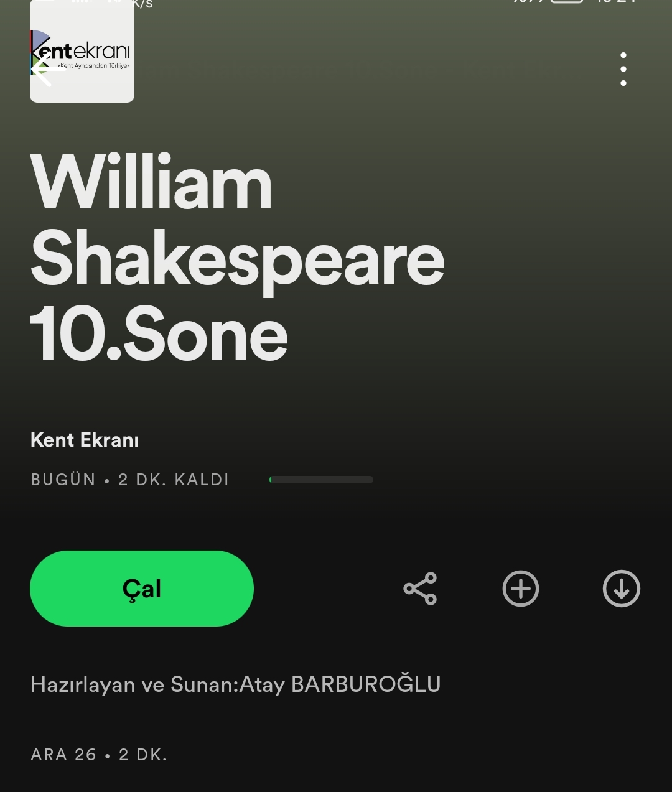Tap the battery percentage text

coord(529,2)
